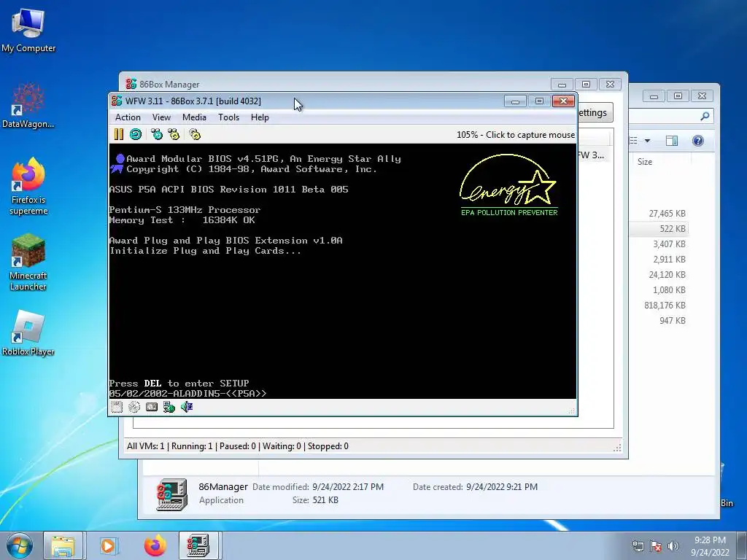Click the Size column header in Explorer

coord(645,162)
